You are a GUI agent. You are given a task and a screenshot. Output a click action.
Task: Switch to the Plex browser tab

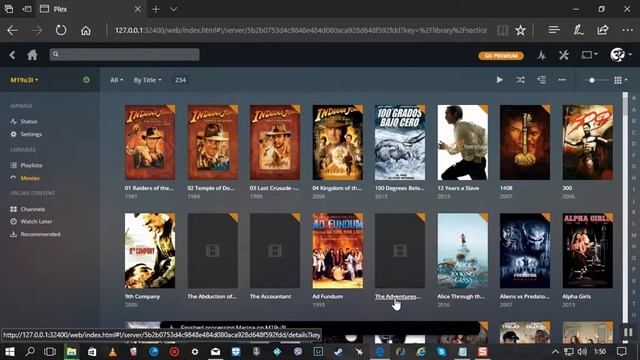click(x=91, y=9)
